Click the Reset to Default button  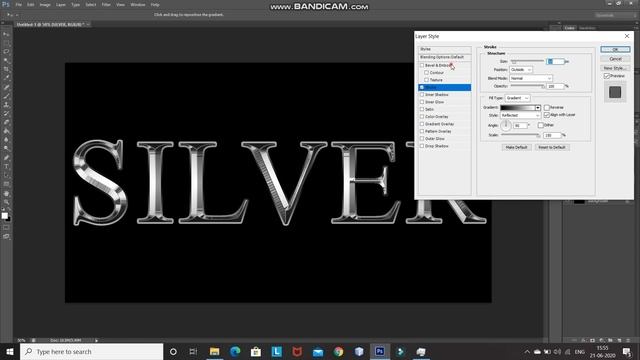pyautogui.click(x=552, y=147)
